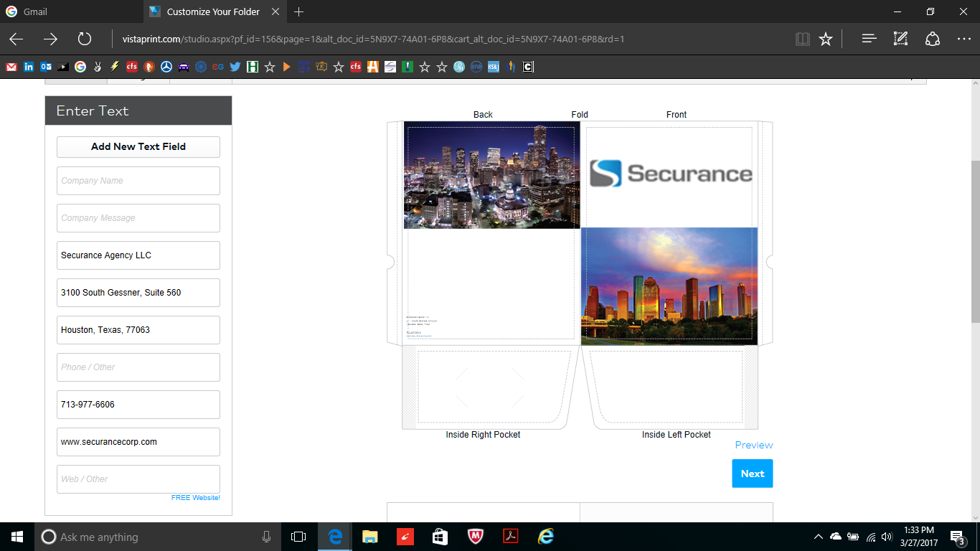
Task: Open the Preview link
Action: [x=753, y=445]
